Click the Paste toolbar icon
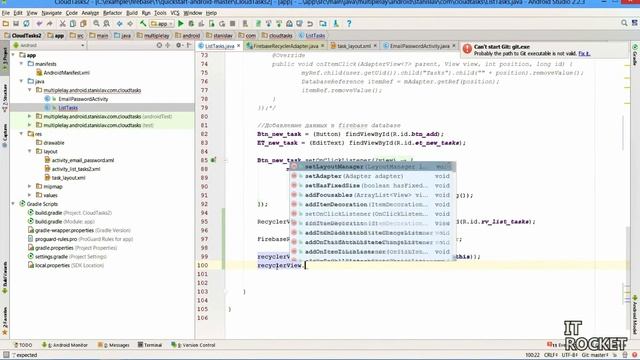The image size is (640, 360). click(83, 24)
